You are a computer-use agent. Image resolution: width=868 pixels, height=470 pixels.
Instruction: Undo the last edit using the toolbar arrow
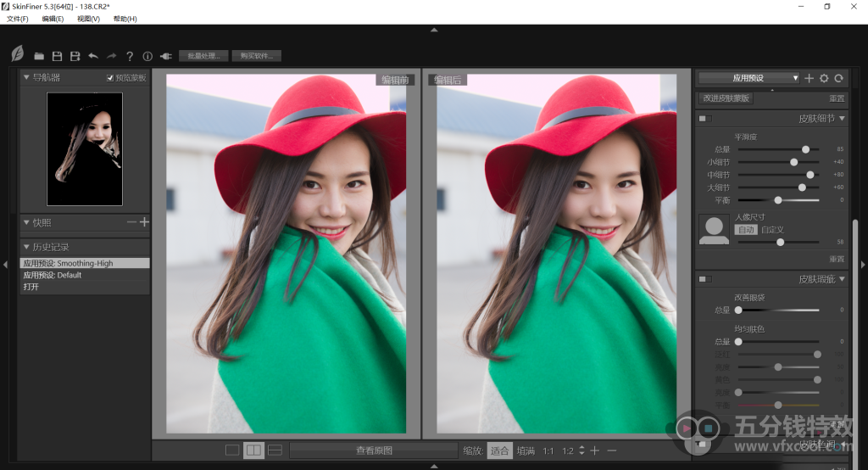coord(93,56)
